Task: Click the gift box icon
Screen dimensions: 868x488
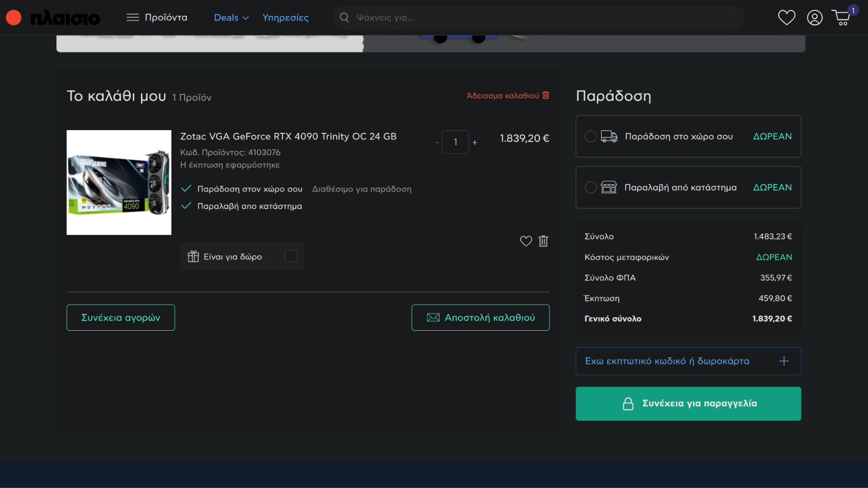Action: [x=193, y=256]
